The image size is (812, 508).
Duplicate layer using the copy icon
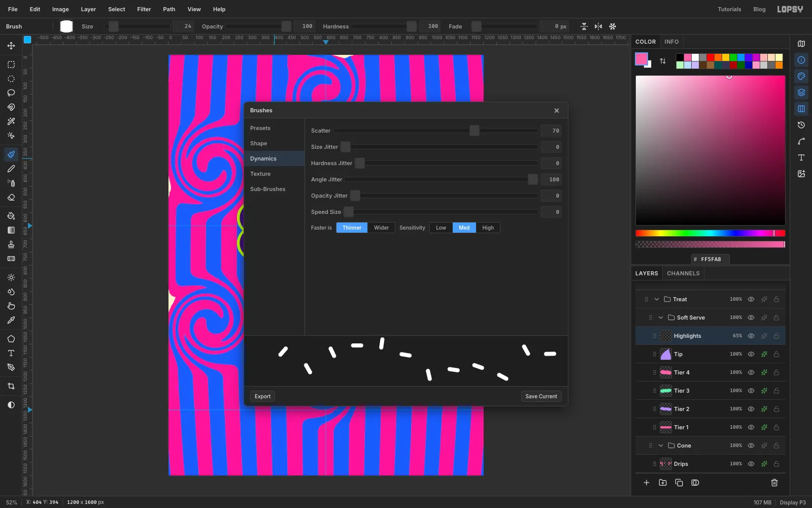click(679, 483)
